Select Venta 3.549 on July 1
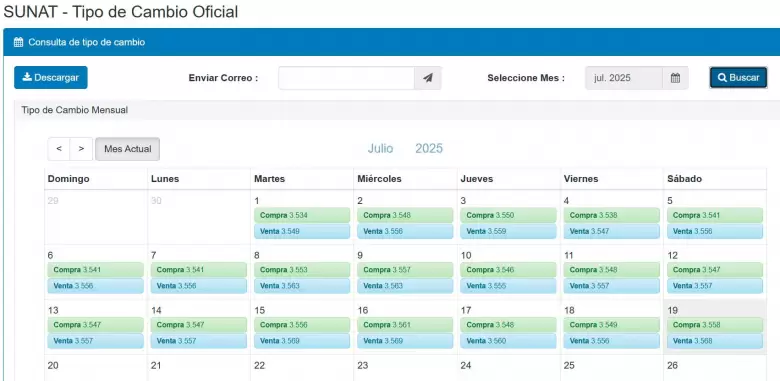The image size is (780, 381). (x=302, y=231)
